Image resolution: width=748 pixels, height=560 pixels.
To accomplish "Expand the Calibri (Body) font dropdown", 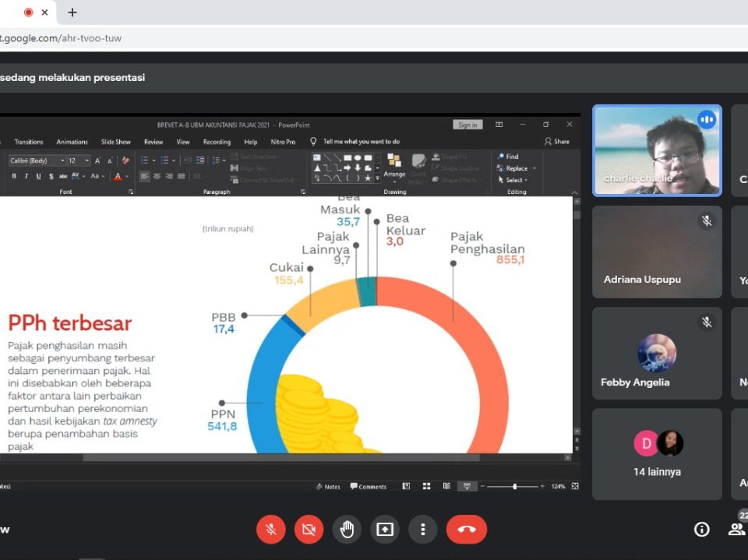I will tap(62, 160).
